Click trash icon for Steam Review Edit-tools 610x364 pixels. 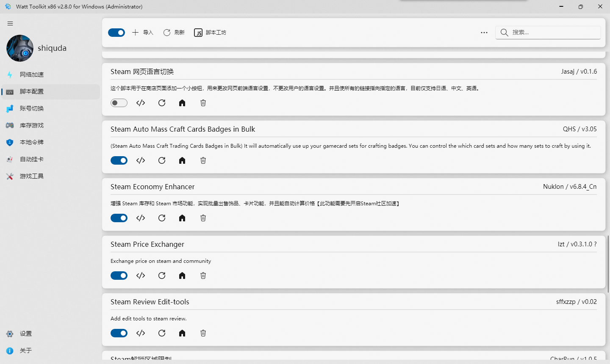pyautogui.click(x=203, y=333)
